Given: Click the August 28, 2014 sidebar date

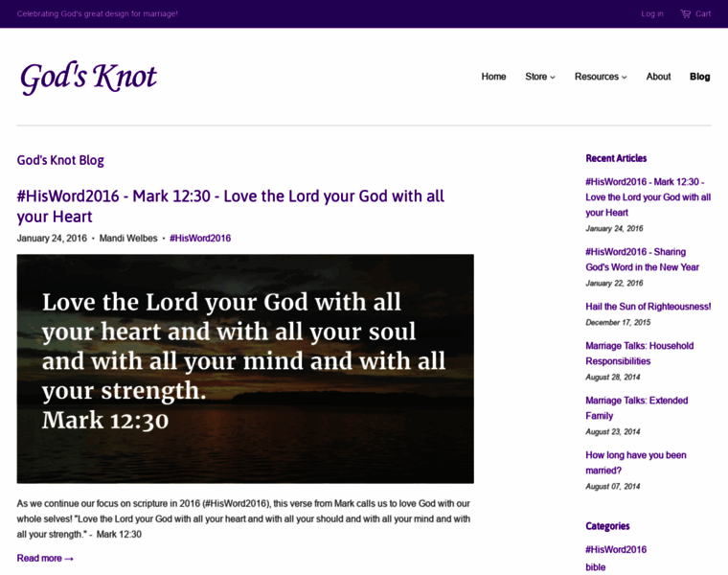Looking at the screenshot, I should [613, 378].
